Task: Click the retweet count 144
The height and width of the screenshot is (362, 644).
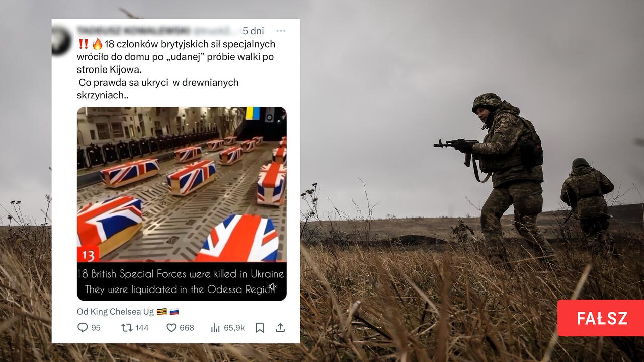Action: coord(142,328)
